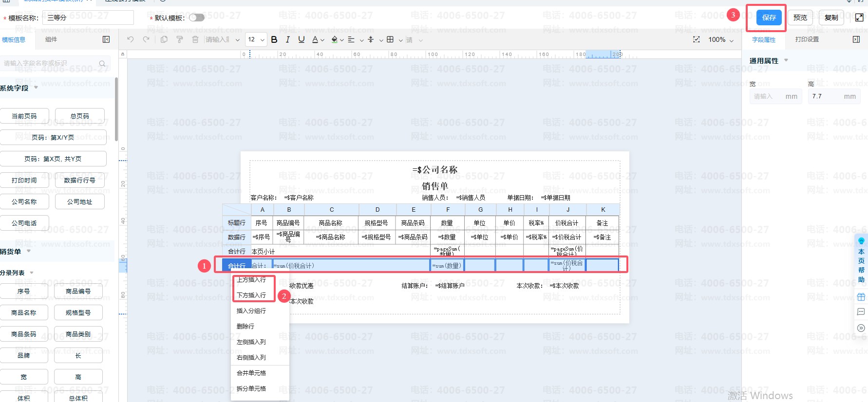The width and height of the screenshot is (868, 402).
Task: Open the fill color bucket picker
Action: [x=335, y=39]
